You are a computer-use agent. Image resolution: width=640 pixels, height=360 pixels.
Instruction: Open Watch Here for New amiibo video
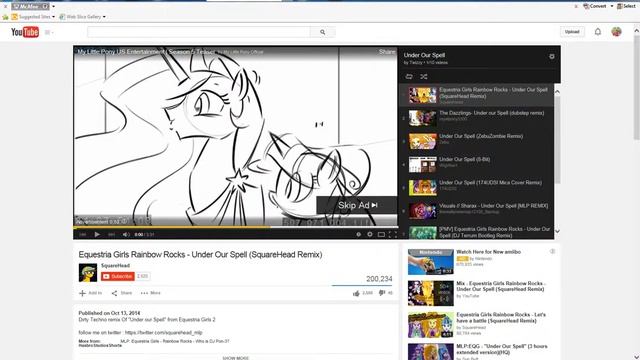point(488,252)
